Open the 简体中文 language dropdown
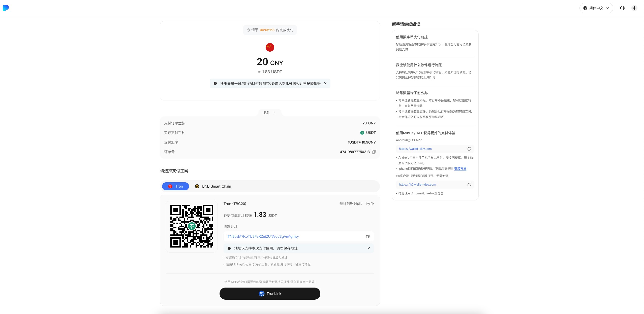 [596, 8]
